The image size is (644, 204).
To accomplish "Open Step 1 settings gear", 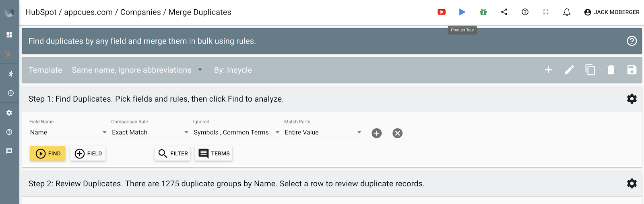I will pyautogui.click(x=632, y=99).
